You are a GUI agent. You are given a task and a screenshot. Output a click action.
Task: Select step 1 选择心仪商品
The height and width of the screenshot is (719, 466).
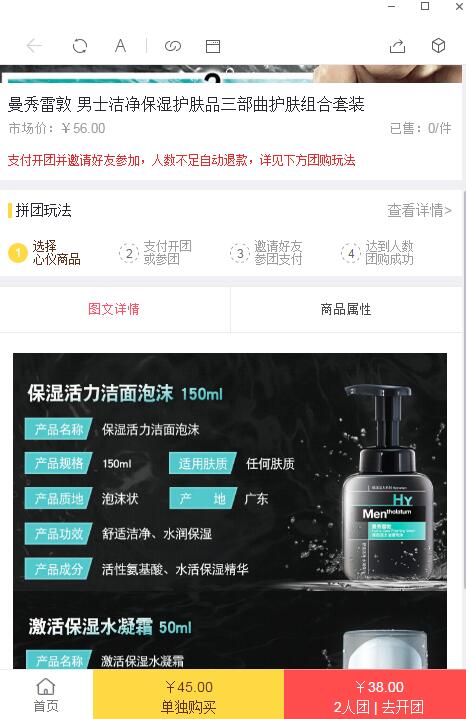(45, 253)
